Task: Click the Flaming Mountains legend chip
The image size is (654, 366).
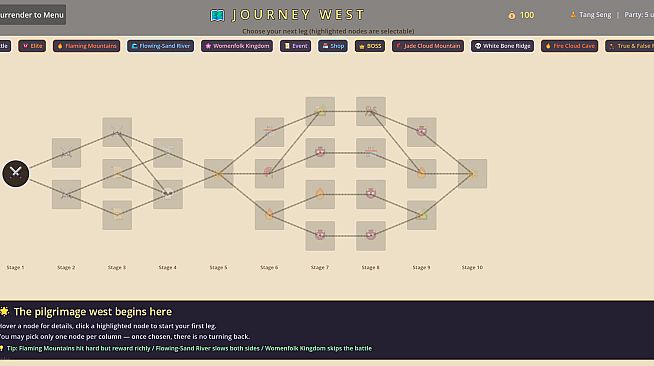Action: pos(86,46)
